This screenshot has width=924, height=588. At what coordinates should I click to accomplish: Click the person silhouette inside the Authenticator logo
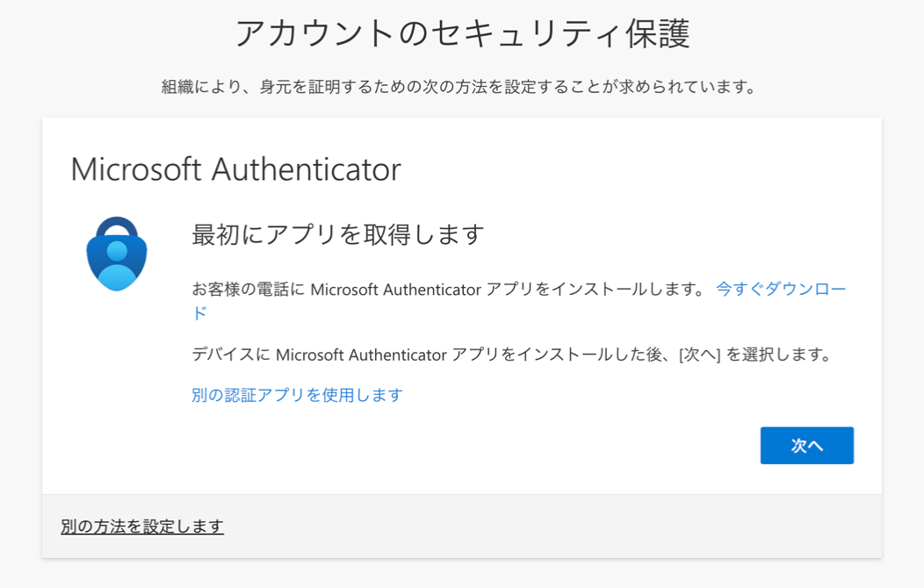117,265
